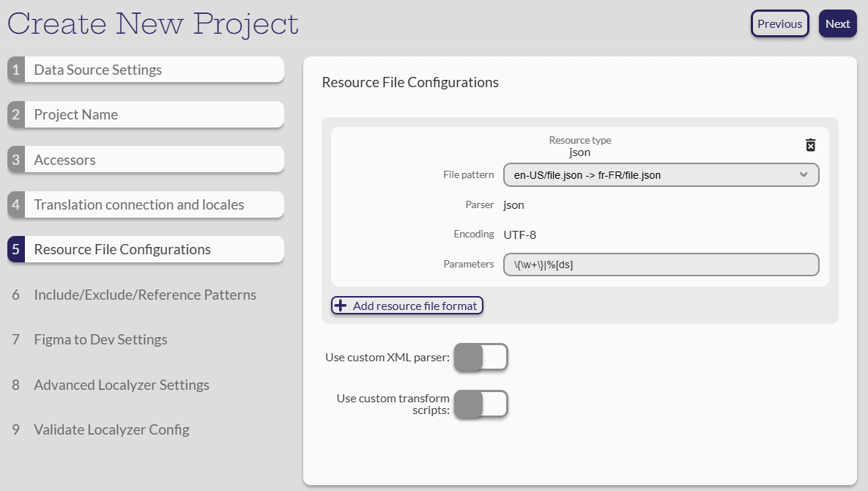Open the Project Name step
This screenshot has width=868, height=491.
tap(76, 114)
